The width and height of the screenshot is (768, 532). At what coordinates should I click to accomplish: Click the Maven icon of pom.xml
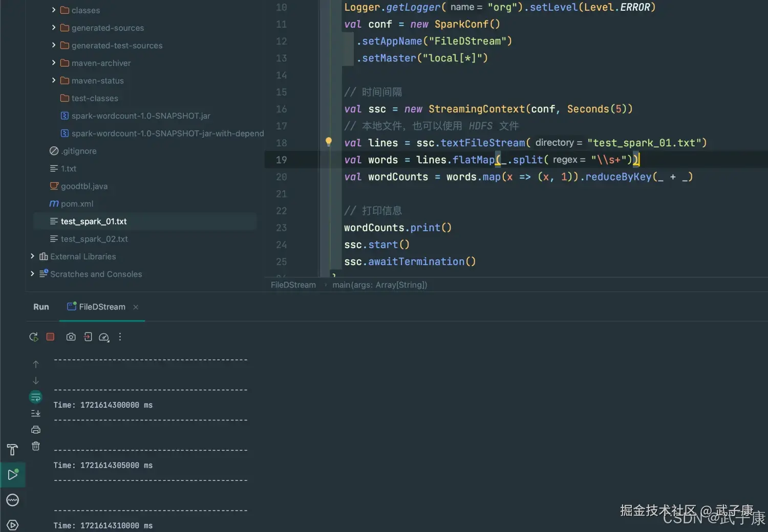tap(54, 204)
